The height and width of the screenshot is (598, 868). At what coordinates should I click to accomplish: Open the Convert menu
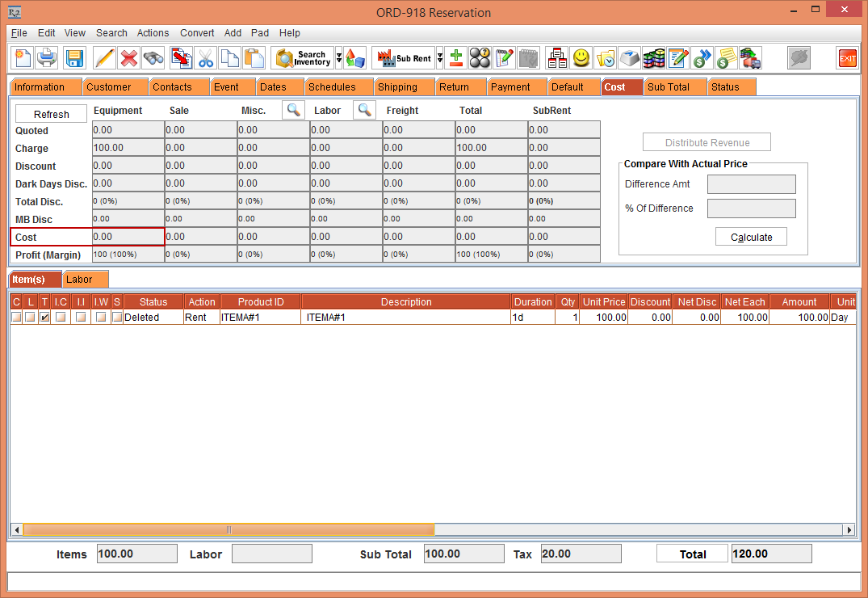(197, 33)
